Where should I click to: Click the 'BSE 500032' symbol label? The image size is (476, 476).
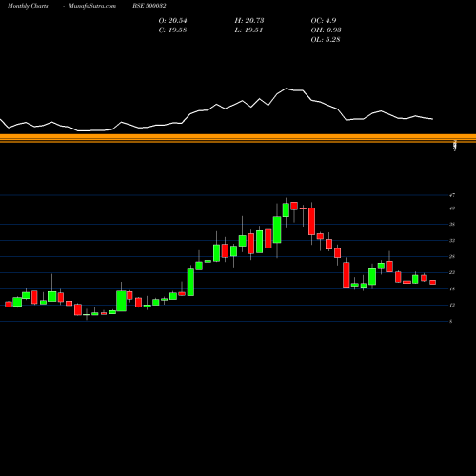pos(149,6)
